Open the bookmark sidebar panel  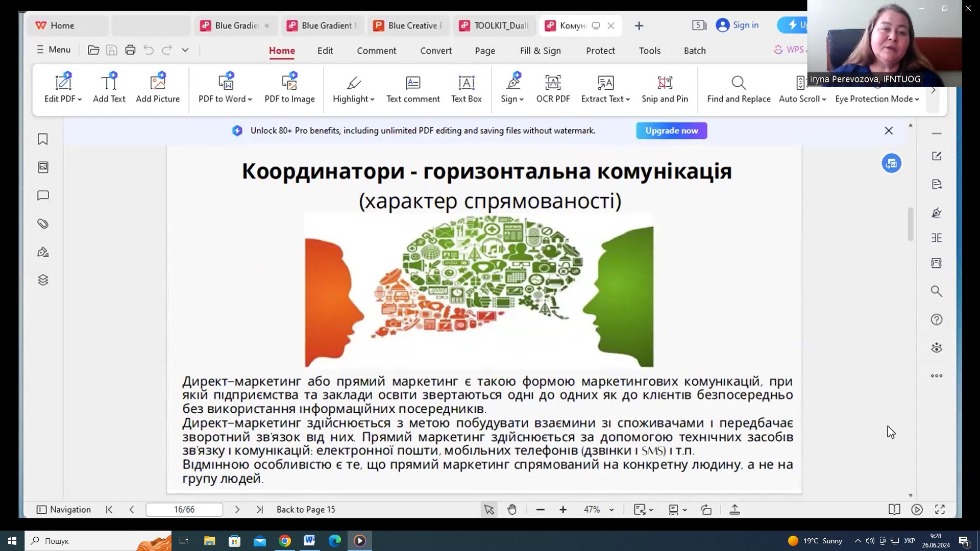[43, 139]
